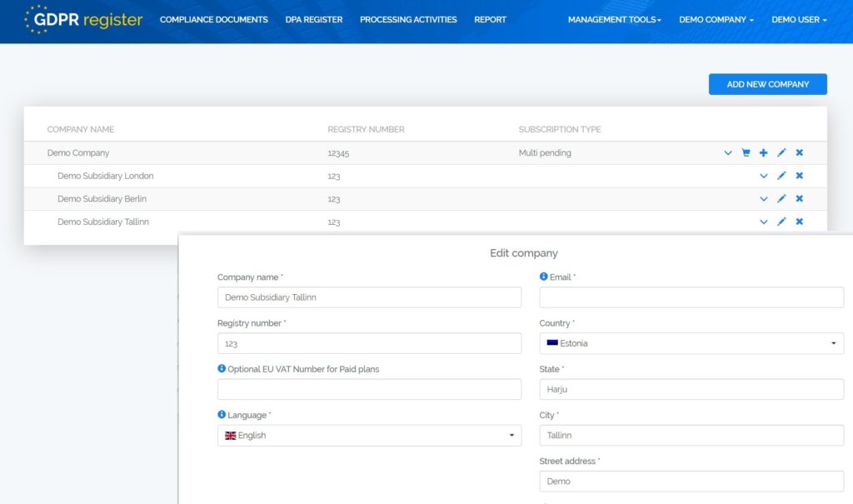This screenshot has width=853, height=504.
Task: Open the DEMO USER menu
Action: tap(798, 20)
